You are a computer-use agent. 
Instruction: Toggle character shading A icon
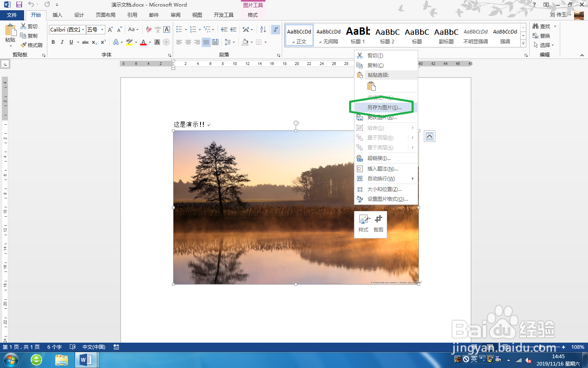tap(157, 42)
